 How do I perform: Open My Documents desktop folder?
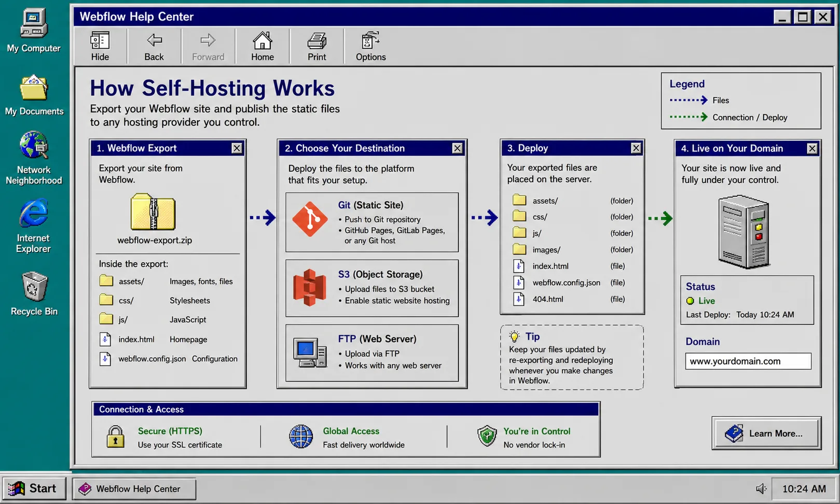34,95
